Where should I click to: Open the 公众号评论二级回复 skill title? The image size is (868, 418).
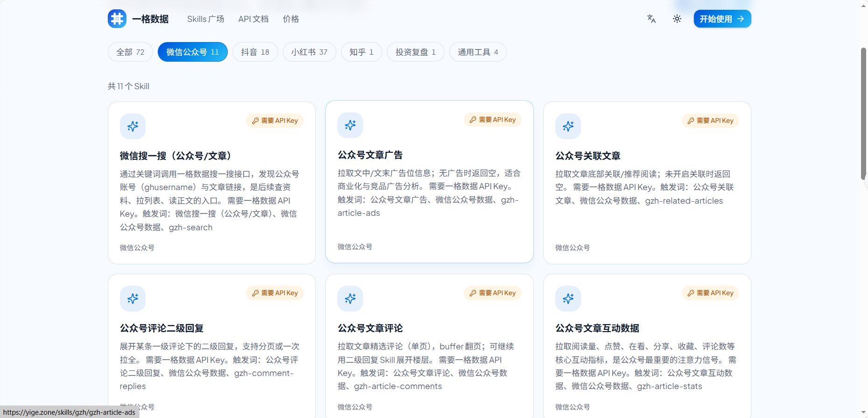[161, 328]
